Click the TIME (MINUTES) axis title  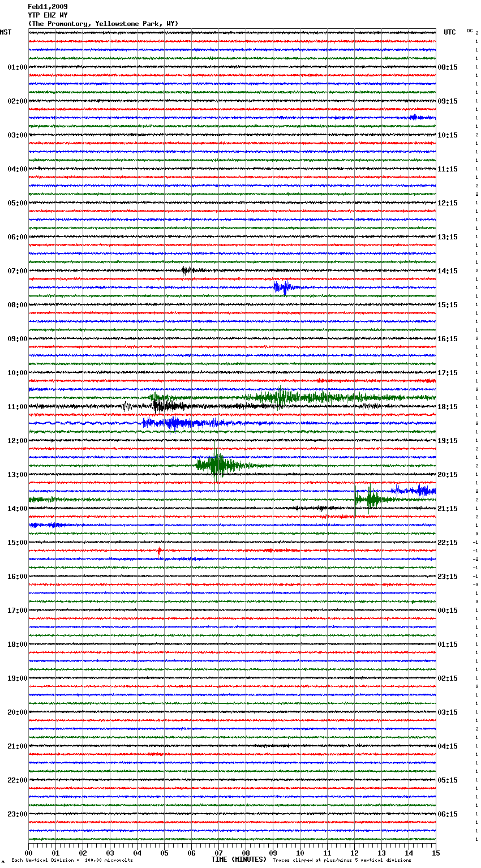[x=239, y=860]
